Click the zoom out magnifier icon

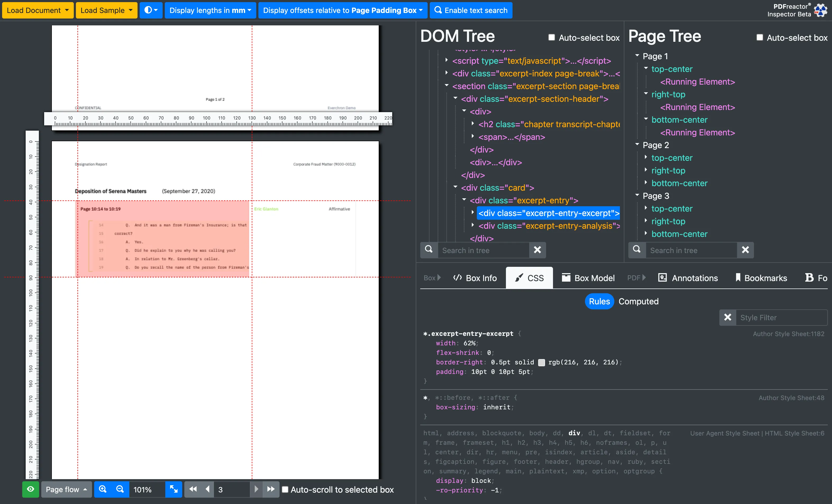coord(120,489)
